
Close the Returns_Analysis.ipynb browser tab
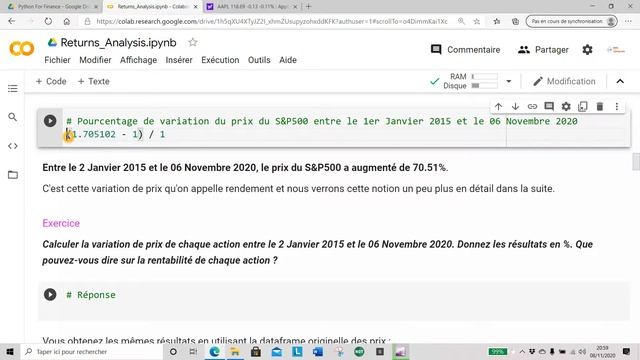196,7
